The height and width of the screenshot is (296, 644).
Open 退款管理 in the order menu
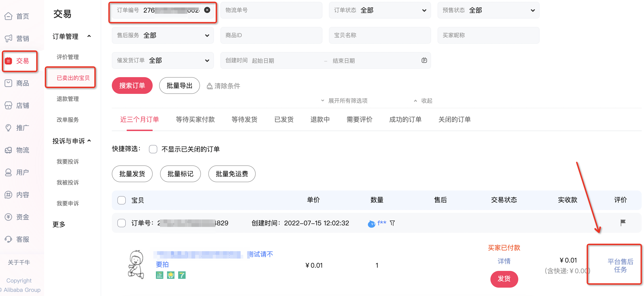click(x=68, y=99)
